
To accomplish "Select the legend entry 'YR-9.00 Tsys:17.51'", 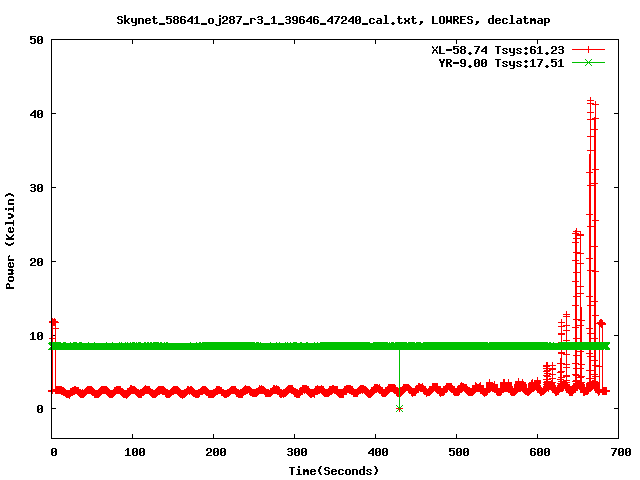I will (501, 63).
